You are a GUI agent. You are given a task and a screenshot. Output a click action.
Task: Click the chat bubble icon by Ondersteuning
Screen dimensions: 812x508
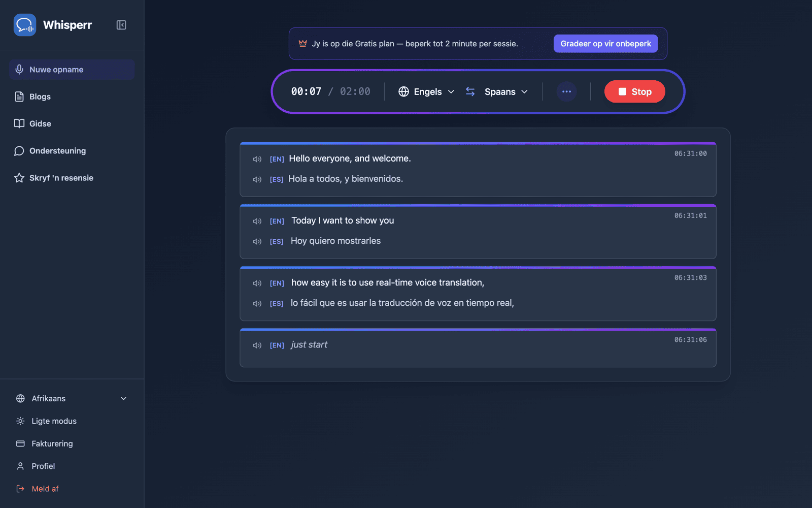[x=19, y=151]
